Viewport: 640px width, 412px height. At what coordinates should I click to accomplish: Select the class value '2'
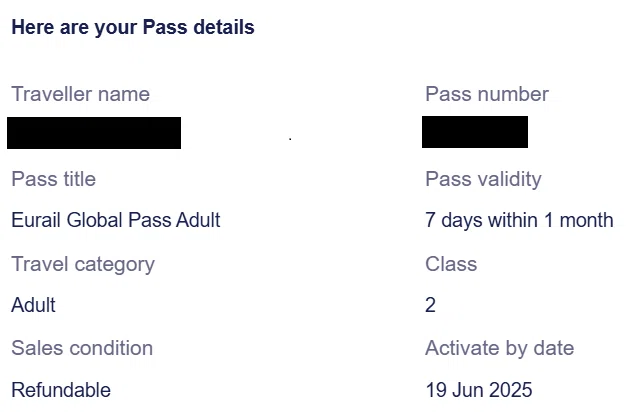click(x=431, y=305)
